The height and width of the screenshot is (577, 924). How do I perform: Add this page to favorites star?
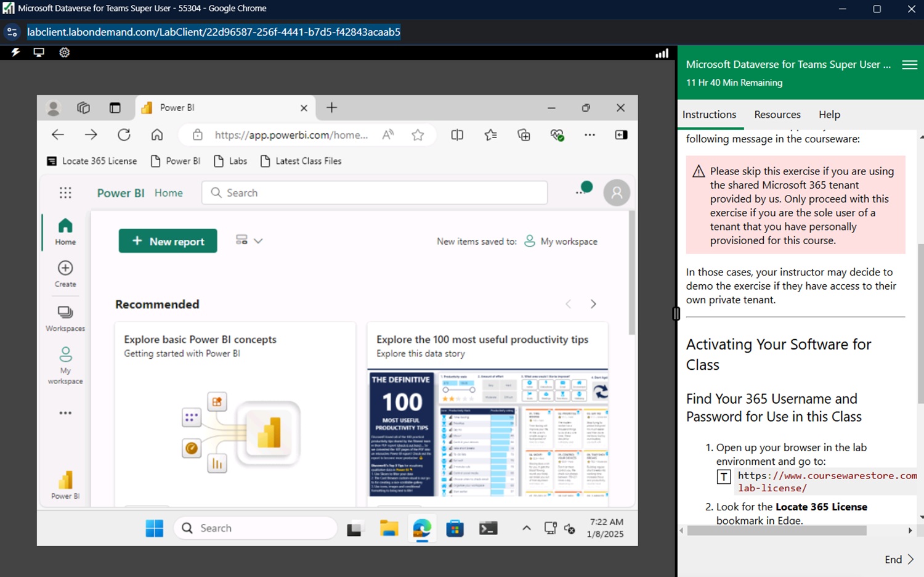(x=418, y=134)
